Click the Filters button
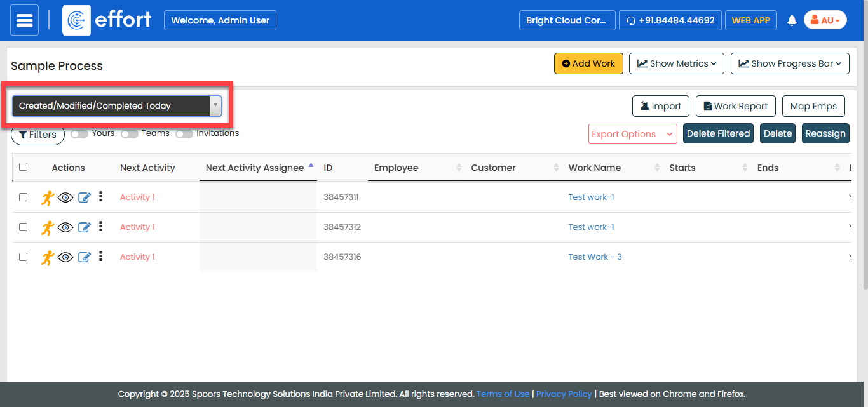 [x=38, y=135]
